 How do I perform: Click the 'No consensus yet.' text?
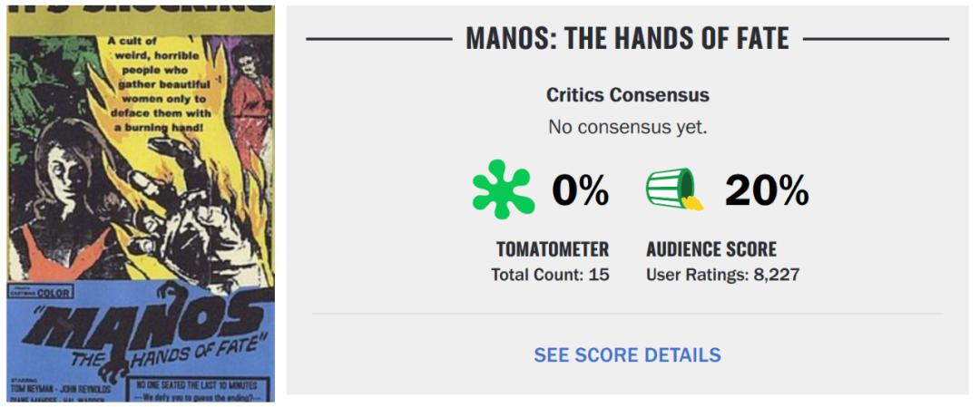[x=627, y=127]
